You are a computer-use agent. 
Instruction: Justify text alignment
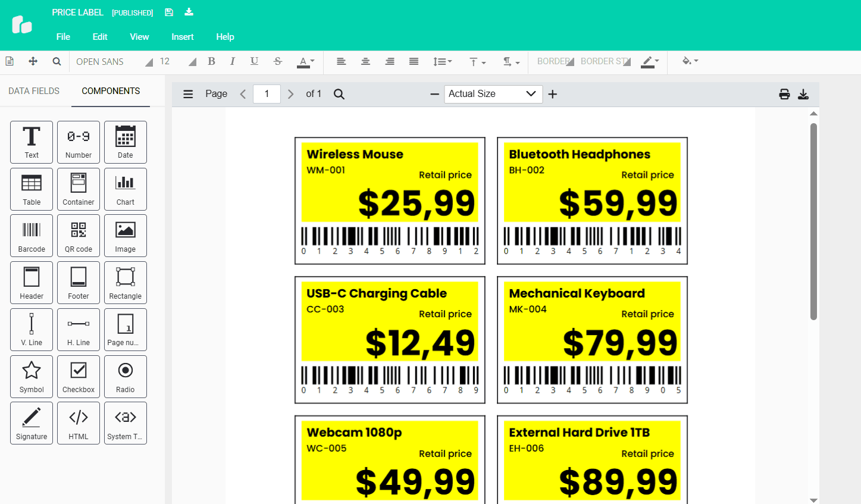414,61
